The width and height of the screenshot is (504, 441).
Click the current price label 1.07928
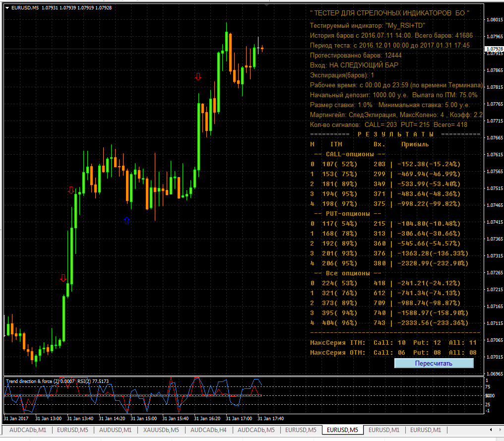[495, 49]
